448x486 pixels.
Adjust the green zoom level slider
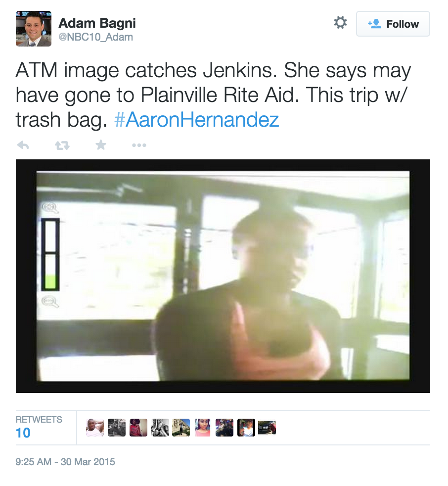50,254
